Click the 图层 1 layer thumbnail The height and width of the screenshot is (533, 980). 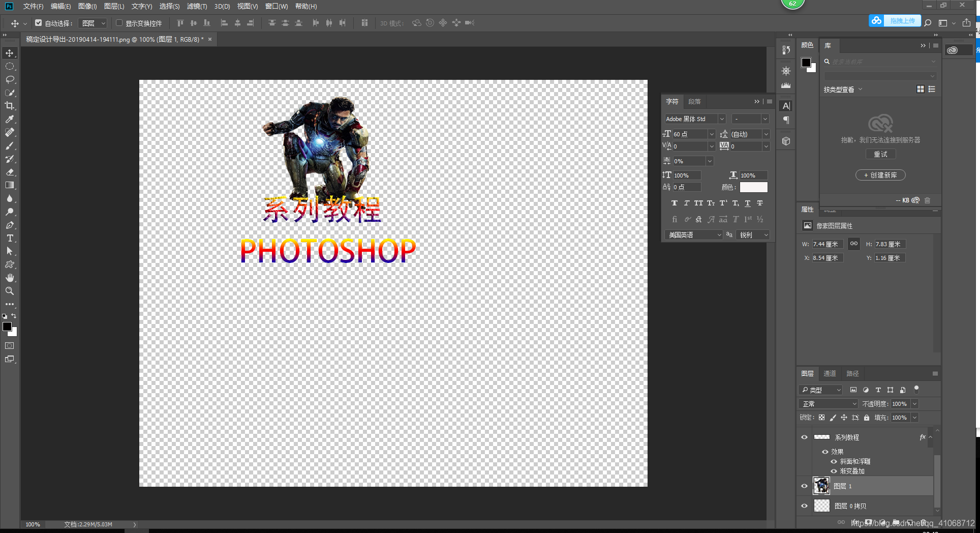click(821, 486)
